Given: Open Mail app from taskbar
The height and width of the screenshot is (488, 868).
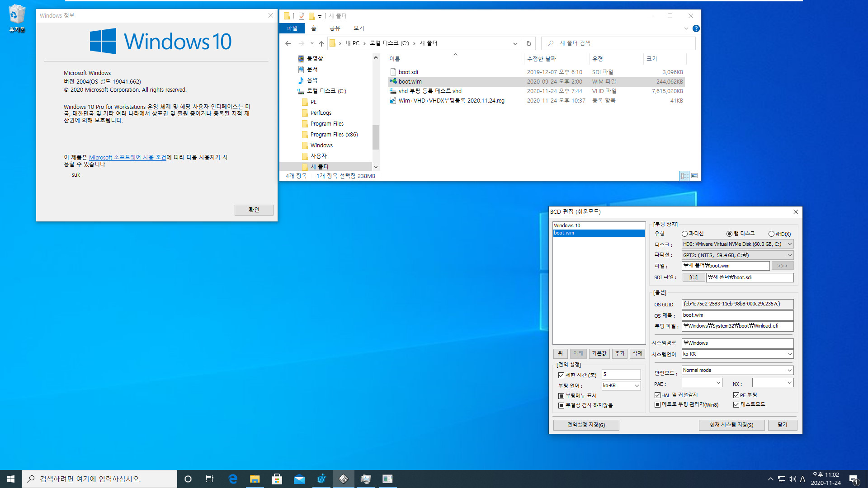Looking at the screenshot, I should [x=299, y=479].
